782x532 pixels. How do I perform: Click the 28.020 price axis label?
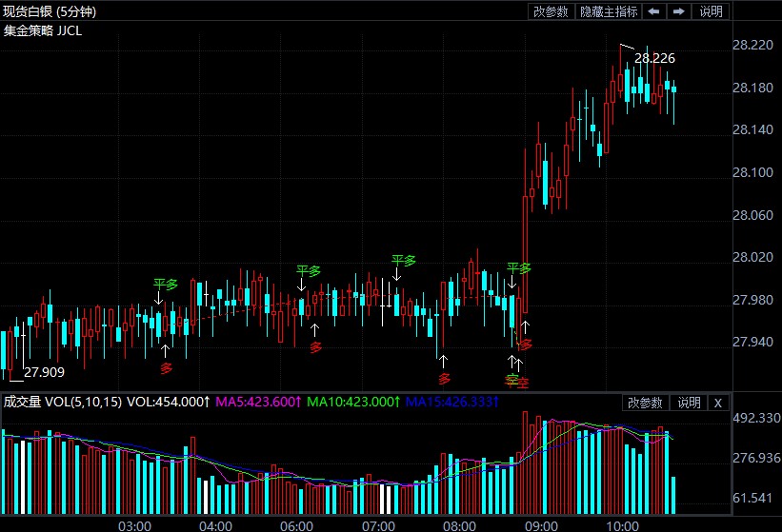(x=752, y=257)
